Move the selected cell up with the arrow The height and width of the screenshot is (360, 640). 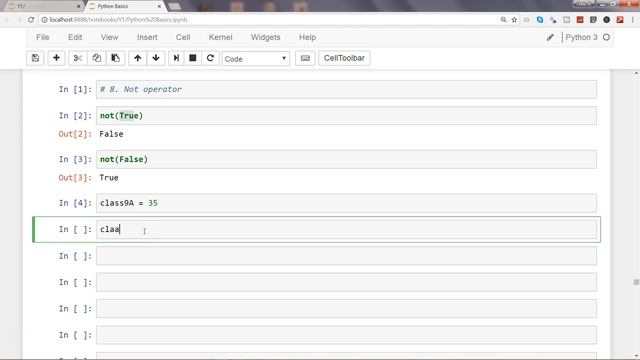[138, 58]
